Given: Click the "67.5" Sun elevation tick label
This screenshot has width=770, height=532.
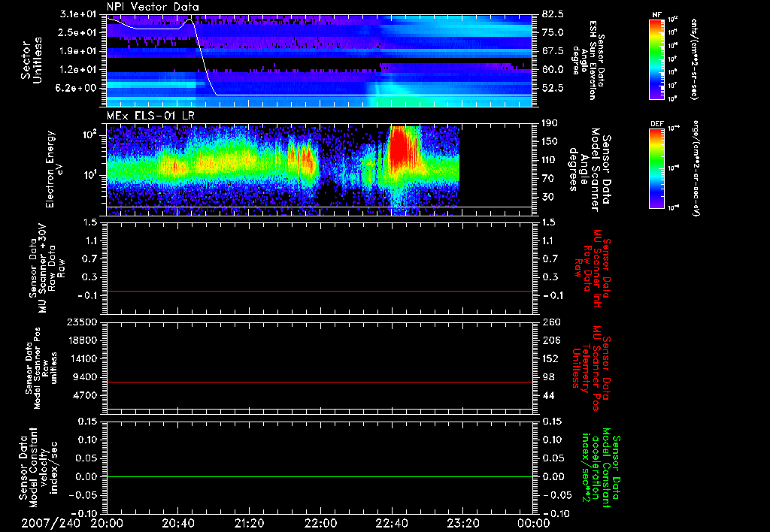Looking at the screenshot, I should point(553,51).
